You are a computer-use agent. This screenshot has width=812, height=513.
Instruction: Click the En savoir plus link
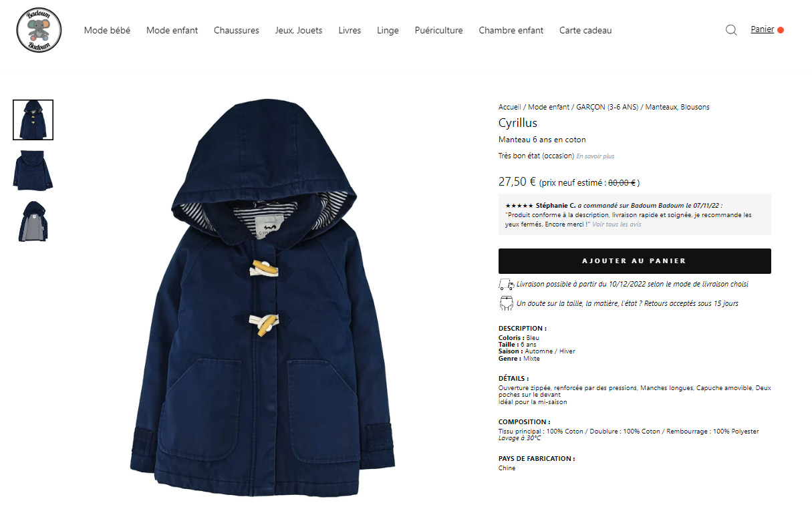coord(595,156)
